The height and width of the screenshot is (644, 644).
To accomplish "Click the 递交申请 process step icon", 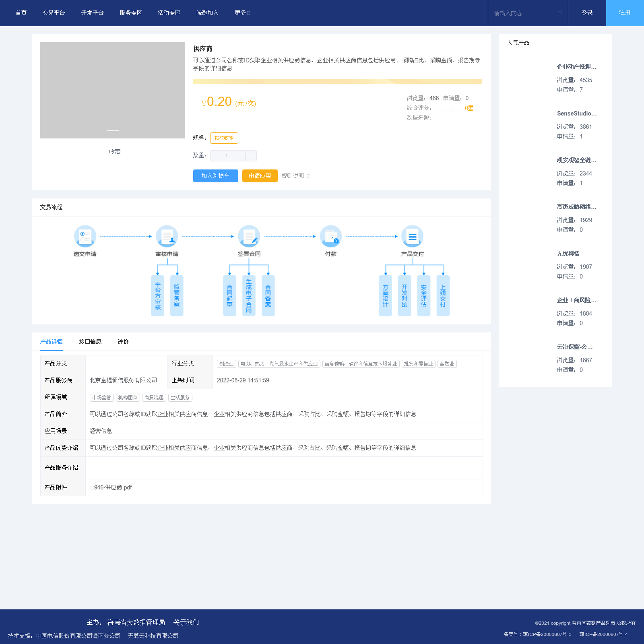I will pyautogui.click(x=85, y=236).
